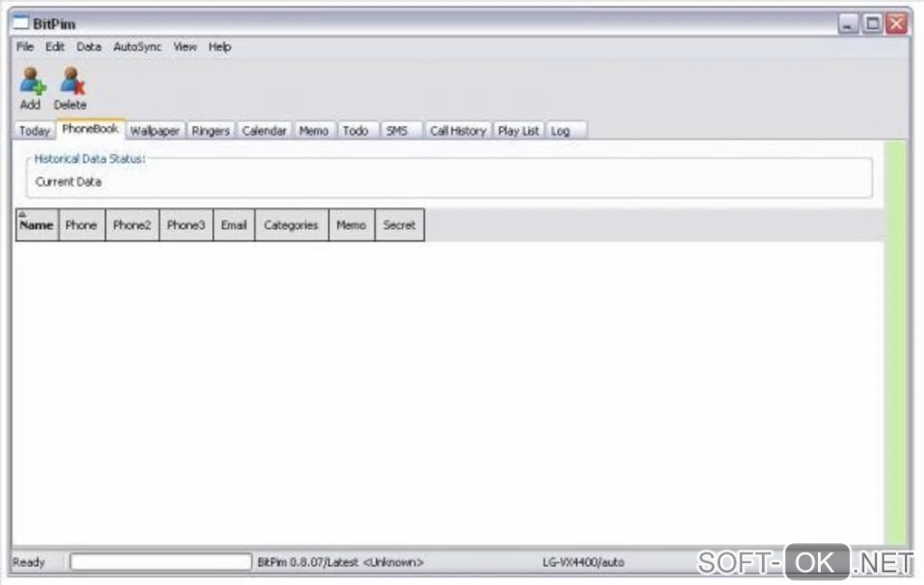Viewport: 924px width, 585px height.
Task: Switch to the Wallpaper tab
Action: click(155, 130)
